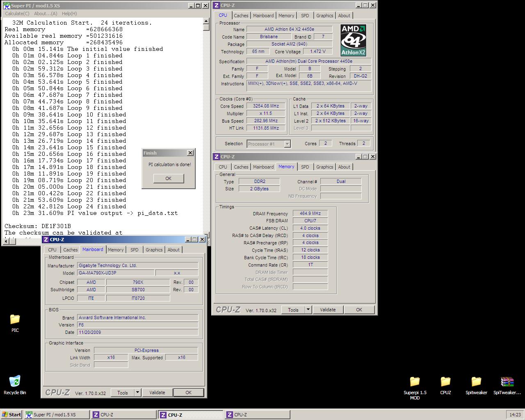Click OK in Memory CPU-Z window

pos(359,310)
